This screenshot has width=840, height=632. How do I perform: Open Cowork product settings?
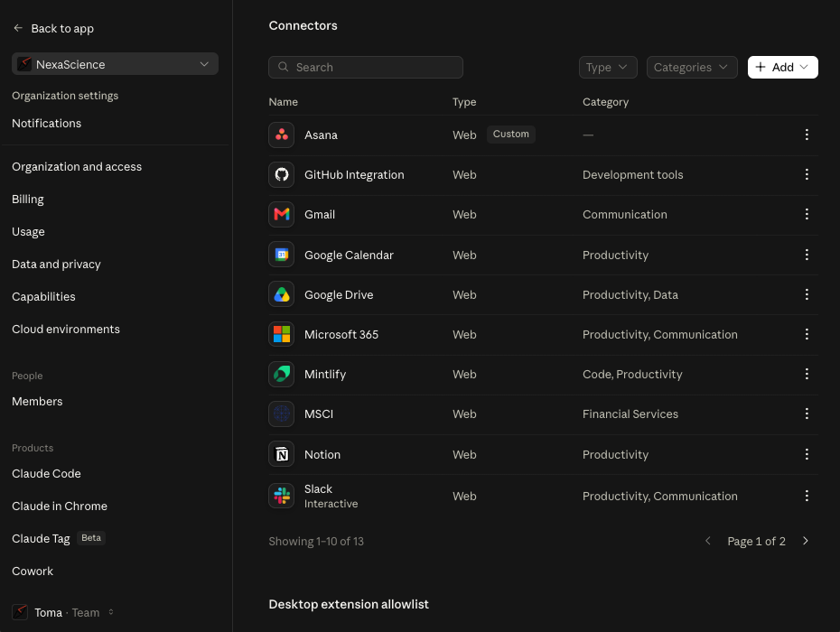33,571
